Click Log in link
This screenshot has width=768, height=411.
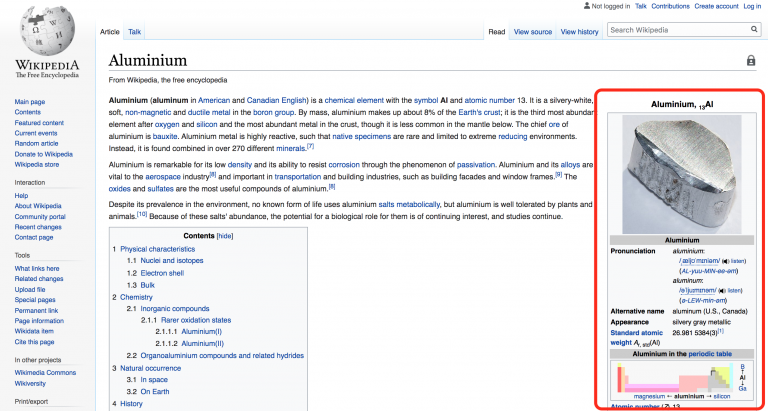pos(752,6)
